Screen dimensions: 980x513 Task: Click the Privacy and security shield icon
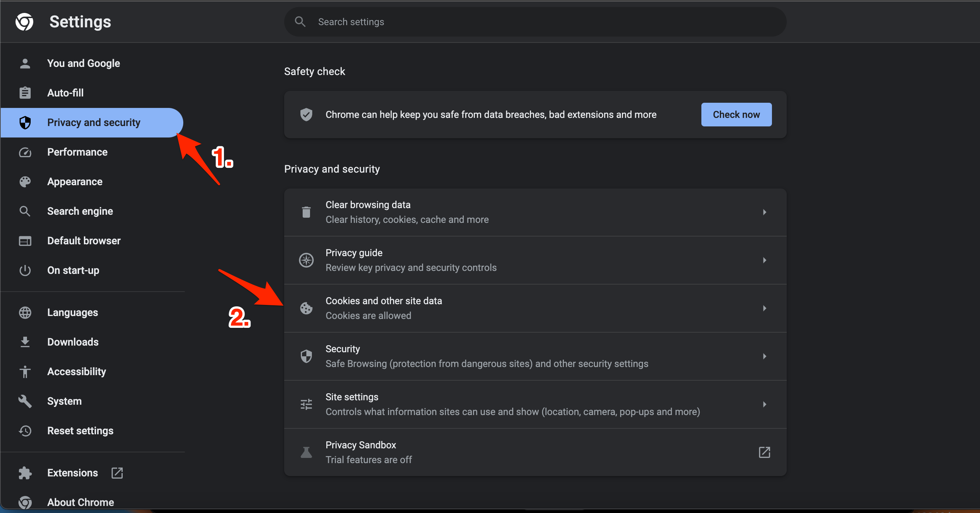coord(26,123)
